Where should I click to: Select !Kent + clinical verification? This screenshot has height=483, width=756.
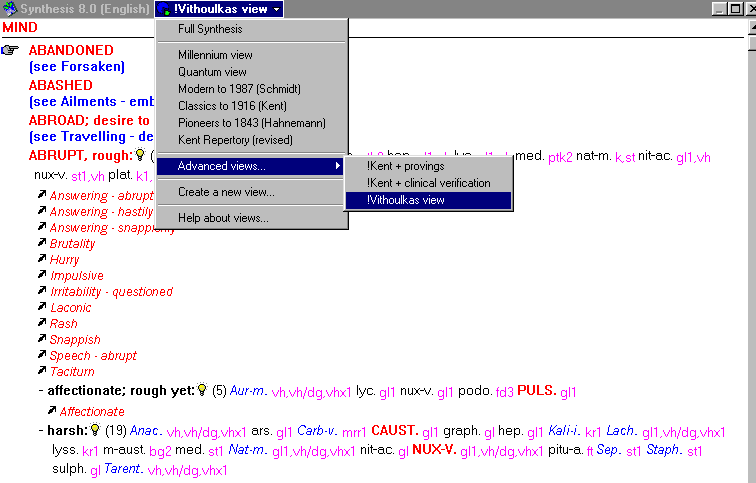click(x=429, y=183)
